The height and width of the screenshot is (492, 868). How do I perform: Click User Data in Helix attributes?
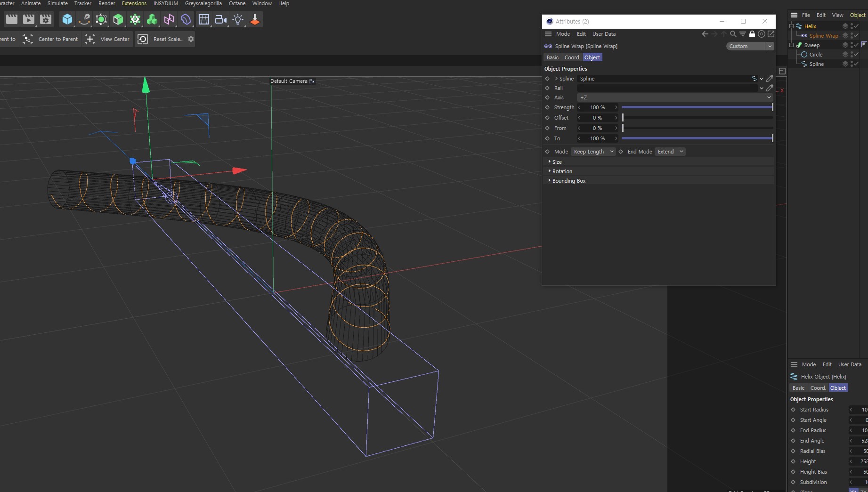point(850,364)
